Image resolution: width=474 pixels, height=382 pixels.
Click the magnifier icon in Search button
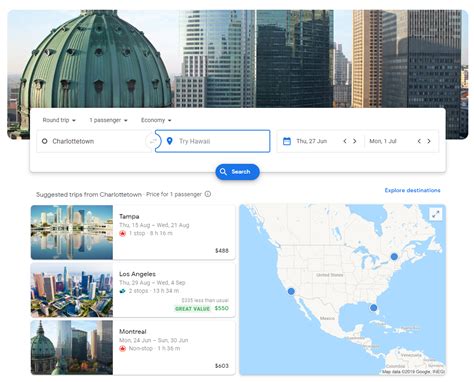[x=223, y=172]
